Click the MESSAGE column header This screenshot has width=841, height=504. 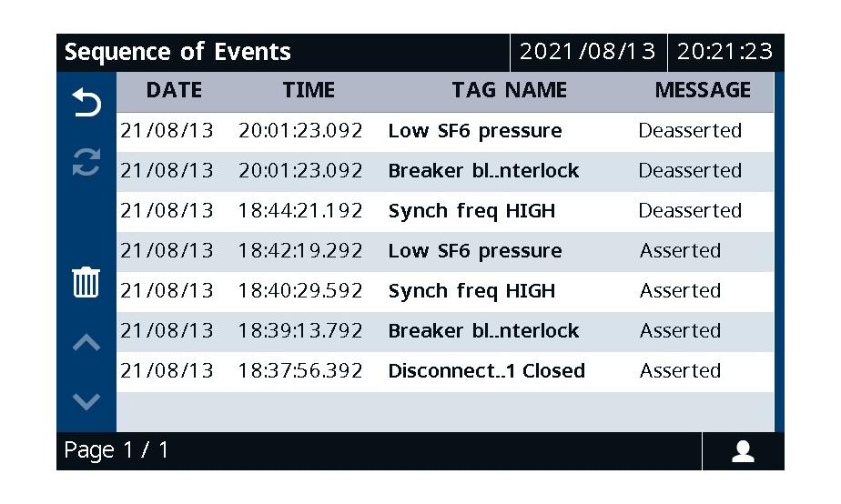point(703,90)
